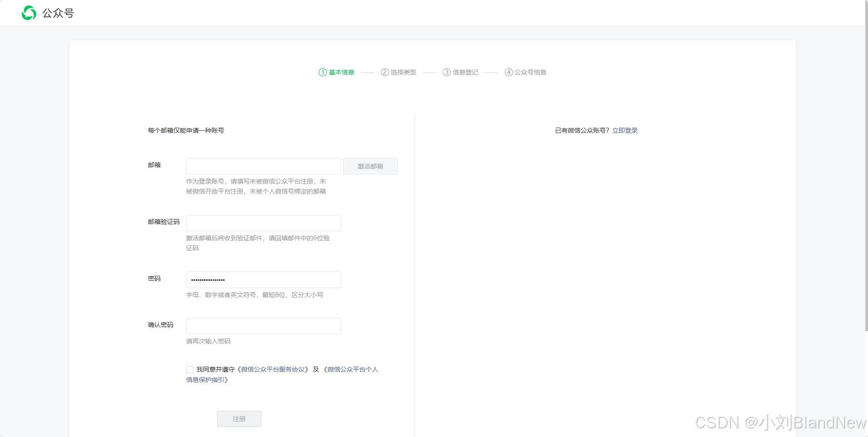Click the page vertical scrollbar
This screenshot has height=437, width=868.
[866, 166]
